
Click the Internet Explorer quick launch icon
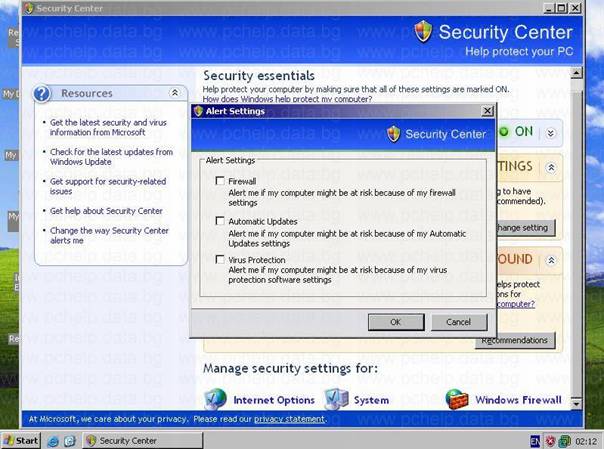[52, 440]
